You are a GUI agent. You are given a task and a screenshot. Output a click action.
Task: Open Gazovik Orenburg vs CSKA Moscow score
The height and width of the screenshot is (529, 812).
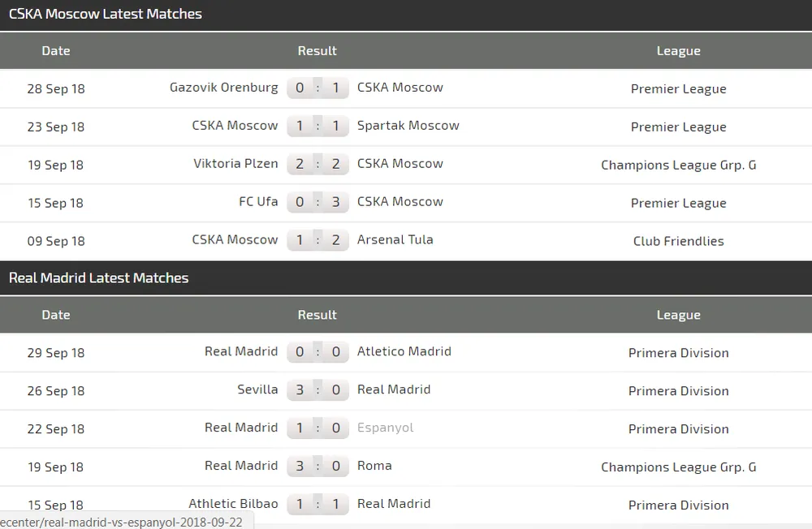[317, 88]
